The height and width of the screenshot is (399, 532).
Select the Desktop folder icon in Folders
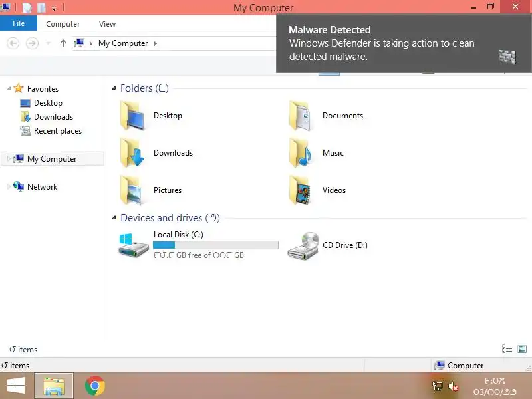pos(134,116)
